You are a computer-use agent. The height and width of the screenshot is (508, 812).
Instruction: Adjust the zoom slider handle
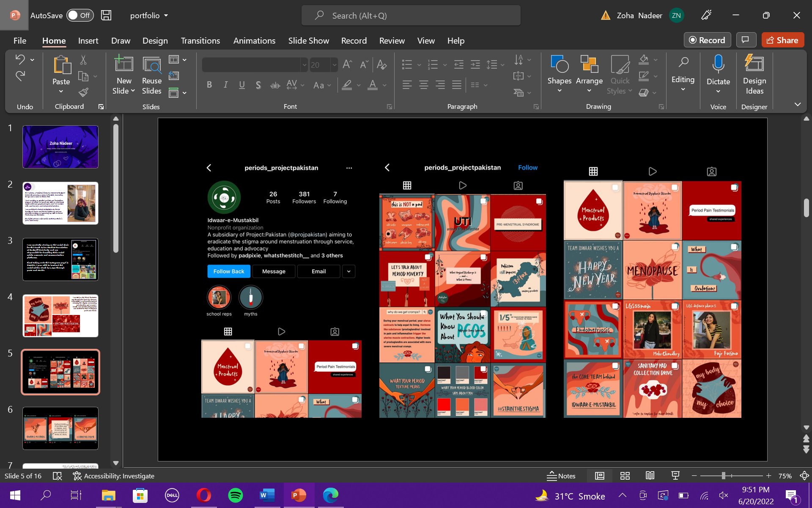(723, 476)
